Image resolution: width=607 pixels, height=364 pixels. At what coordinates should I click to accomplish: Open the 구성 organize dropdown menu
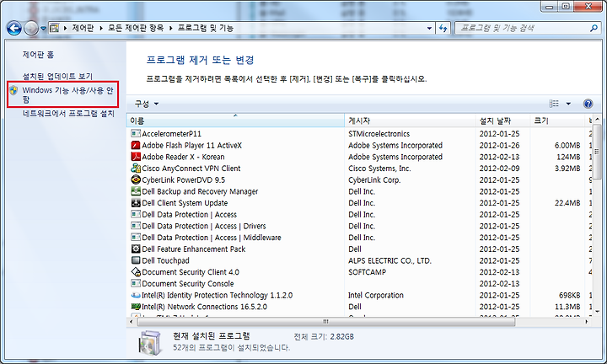point(147,104)
